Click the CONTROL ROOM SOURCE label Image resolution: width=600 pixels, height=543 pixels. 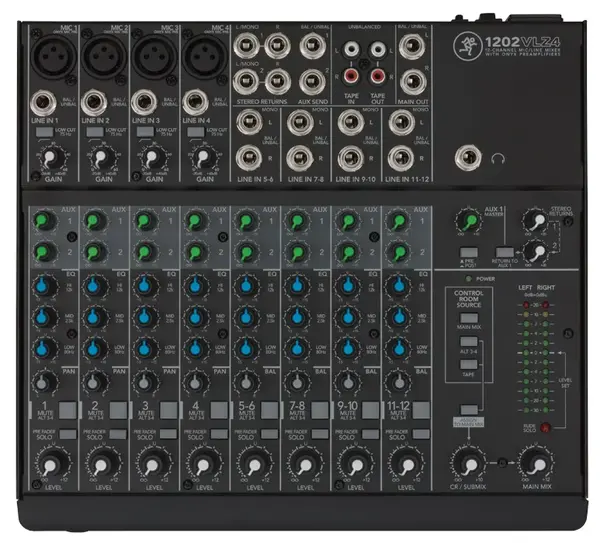click(x=469, y=299)
